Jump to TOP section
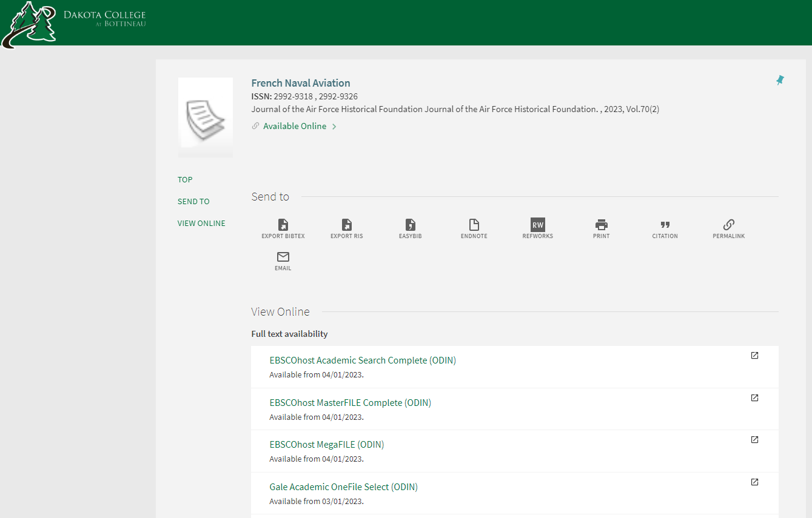Image resolution: width=812 pixels, height=518 pixels. coord(185,179)
